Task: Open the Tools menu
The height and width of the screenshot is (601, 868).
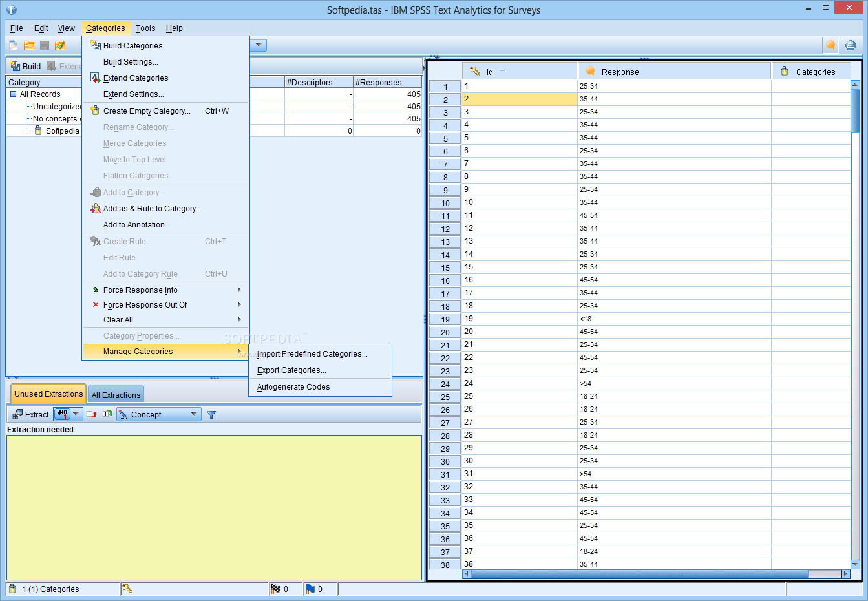Action: tap(145, 28)
